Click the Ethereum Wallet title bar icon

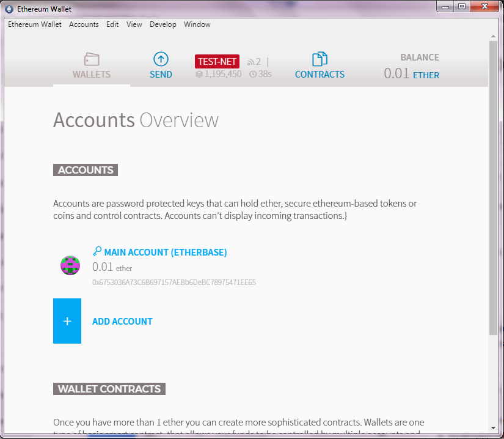9,9
